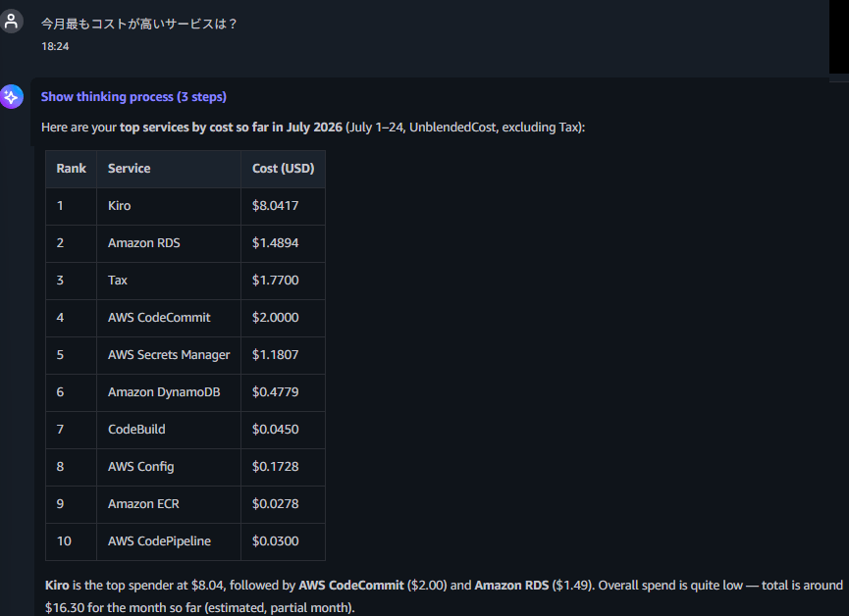Screen dimensions: 849x616
Task: Select the $0.0450 cost cell
Action: 283,431
